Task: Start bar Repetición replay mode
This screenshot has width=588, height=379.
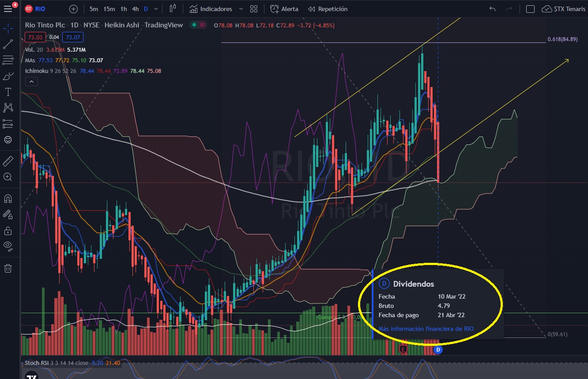Action: (328, 9)
